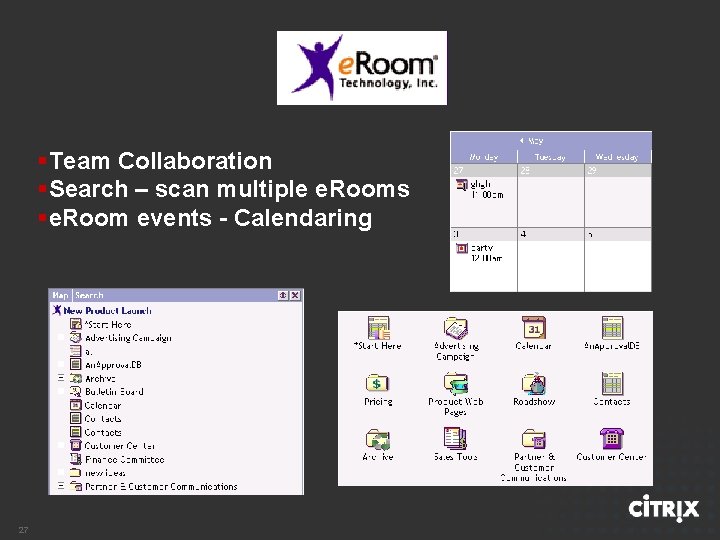Open the Customer Center telephone icon
Viewport: 720px width, 540px height.
pos(612,439)
